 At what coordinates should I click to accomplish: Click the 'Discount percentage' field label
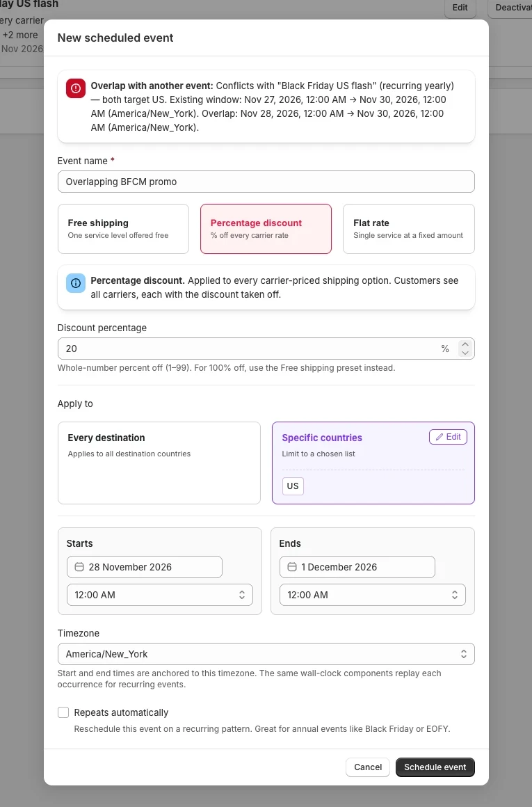click(102, 328)
